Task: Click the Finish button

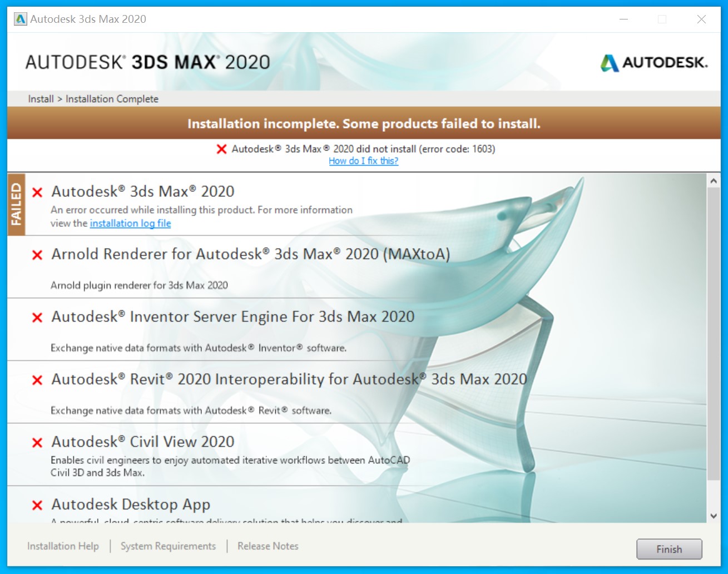Action: click(669, 549)
